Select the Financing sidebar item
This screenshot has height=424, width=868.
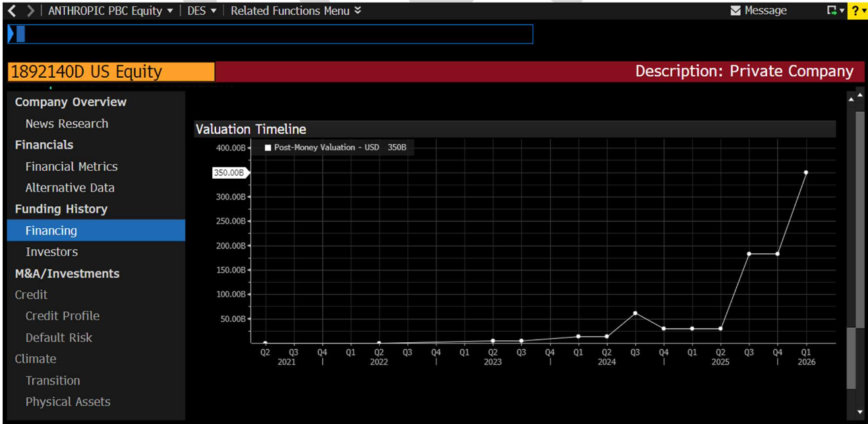[96, 231]
